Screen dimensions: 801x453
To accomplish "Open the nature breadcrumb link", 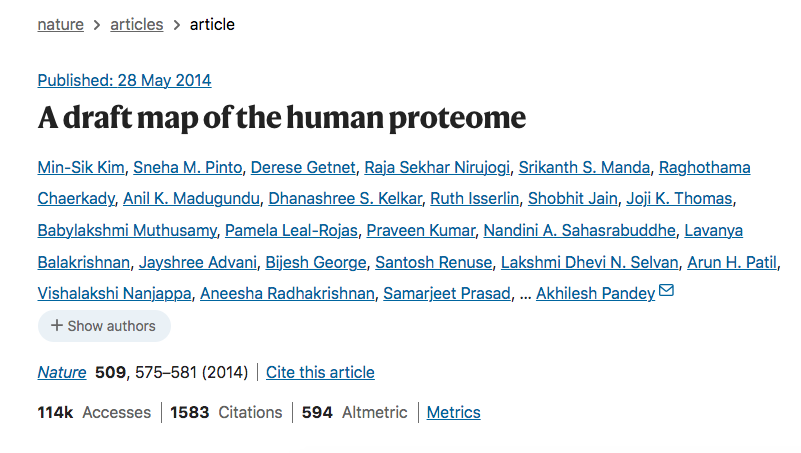I will click(x=61, y=24).
